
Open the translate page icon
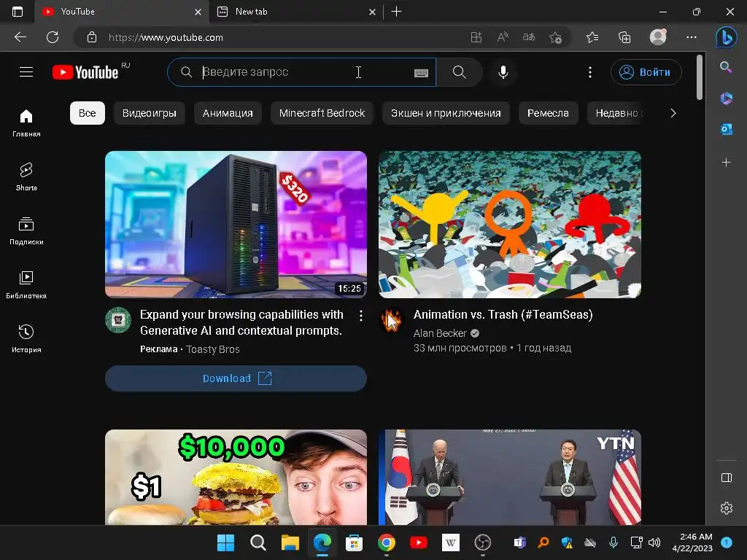[x=529, y=37]
